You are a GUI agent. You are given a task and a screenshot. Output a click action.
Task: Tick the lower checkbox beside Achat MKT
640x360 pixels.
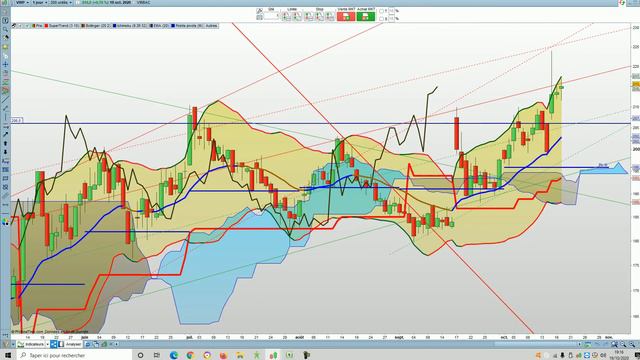(x=381, y=18)
